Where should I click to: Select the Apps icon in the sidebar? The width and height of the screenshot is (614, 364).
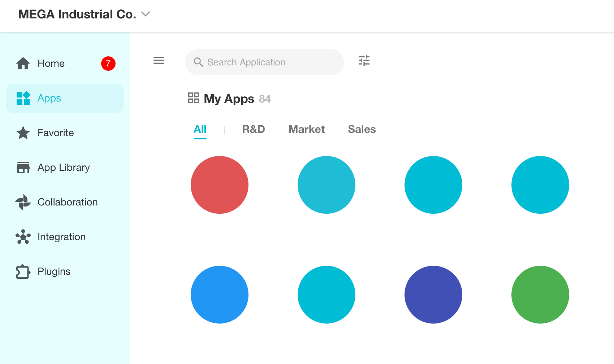[x=23, y=98]
